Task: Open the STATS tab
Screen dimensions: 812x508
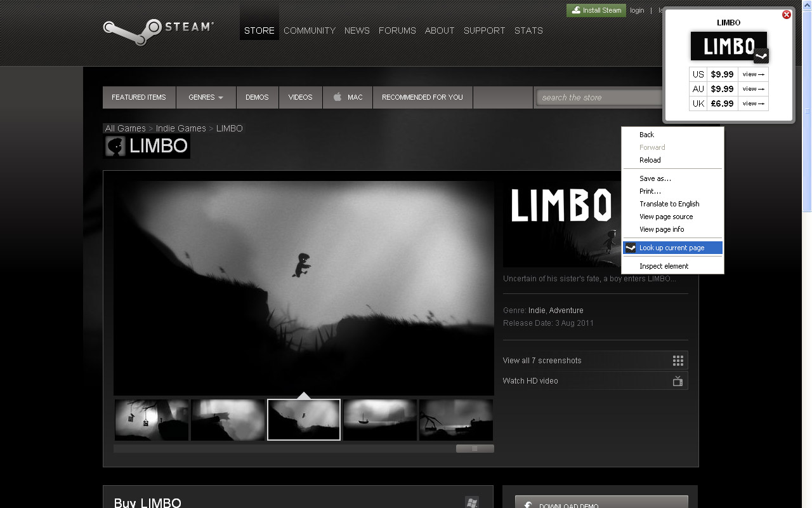Action: coord(528,30)
